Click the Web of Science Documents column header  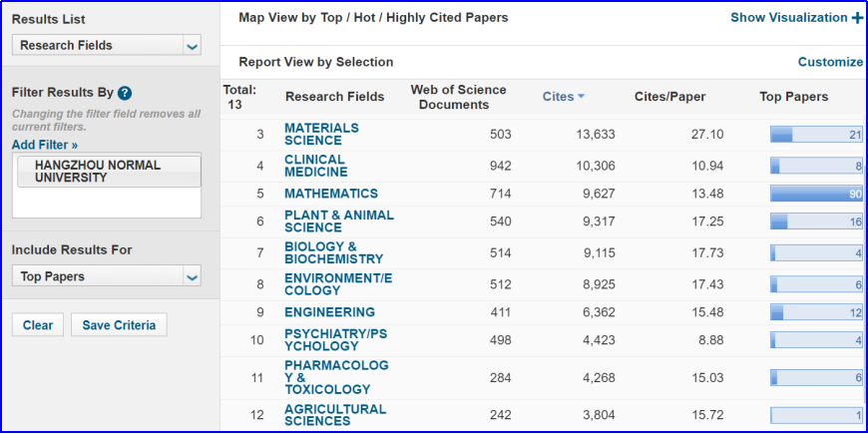pos(458,97)
